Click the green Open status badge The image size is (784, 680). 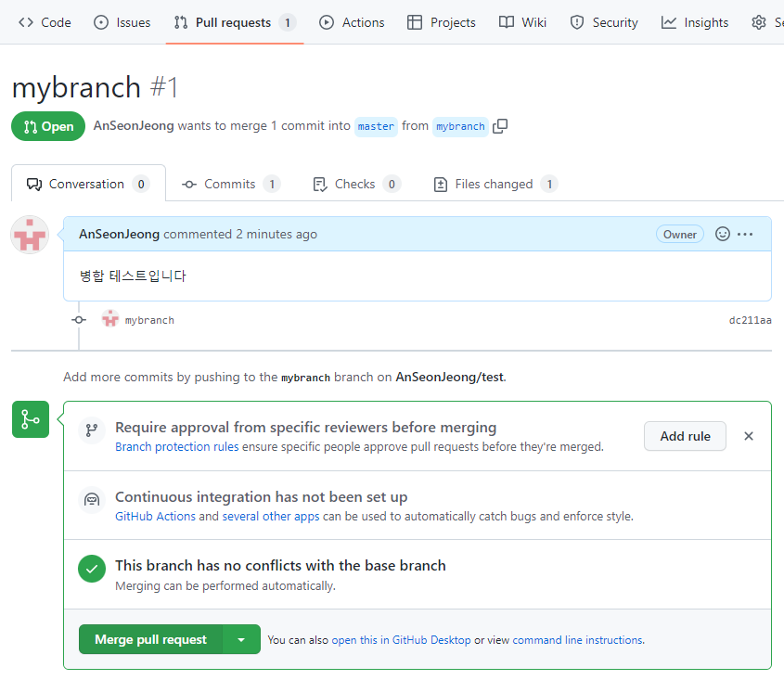point(48,126)
